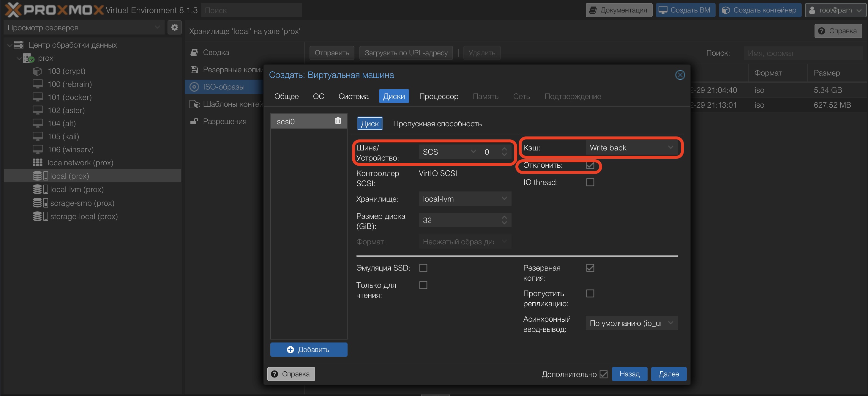Viewport: 868px width, 396px height.
Task: Switch to the Процессор tab
Action: pos(438,96)
